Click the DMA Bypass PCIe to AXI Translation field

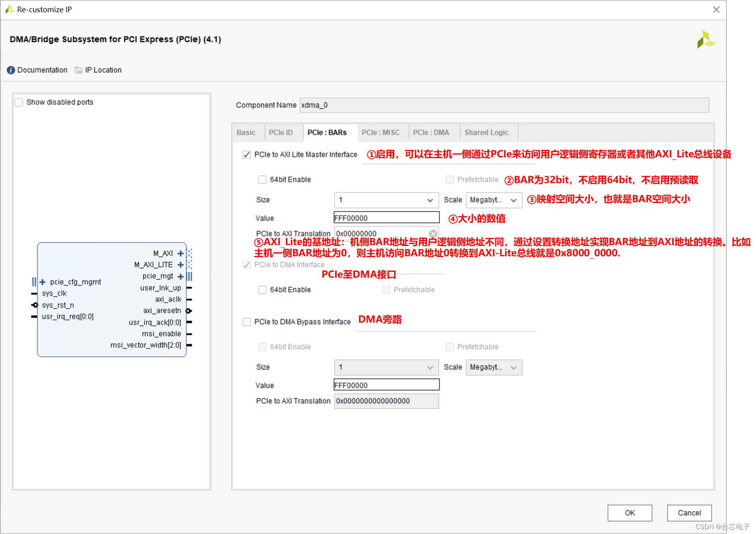(386, 401)
